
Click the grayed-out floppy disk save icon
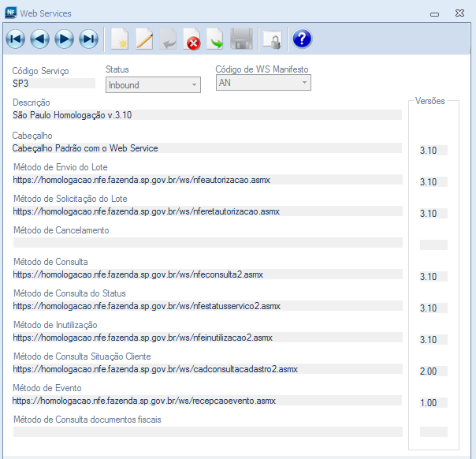[x=241, y=39]
